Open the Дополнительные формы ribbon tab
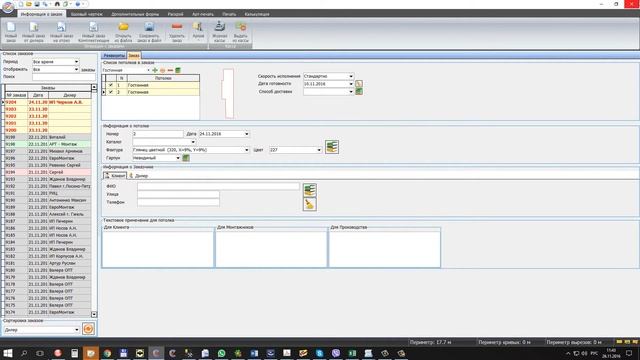This screenshot has width=640, height=360. pos(135,14)
